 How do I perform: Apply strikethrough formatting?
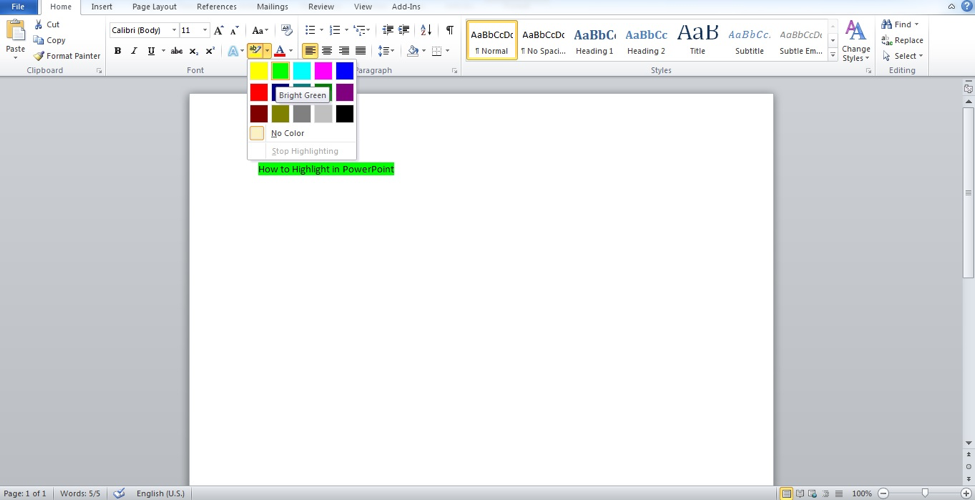[x=177, y=51]
